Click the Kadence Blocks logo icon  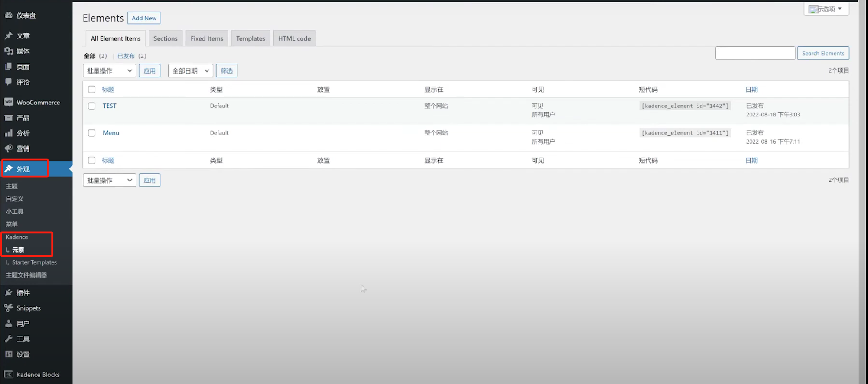click(9, 375)
